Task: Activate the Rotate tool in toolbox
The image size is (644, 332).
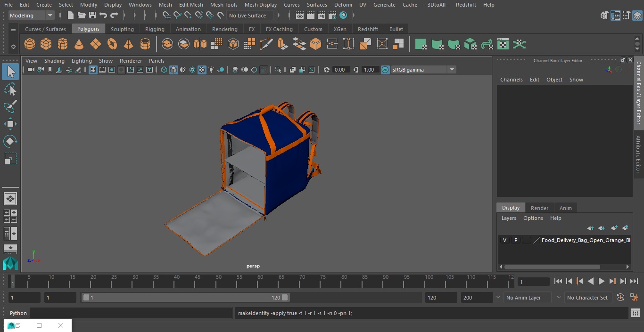Action: tap(10, 141)
